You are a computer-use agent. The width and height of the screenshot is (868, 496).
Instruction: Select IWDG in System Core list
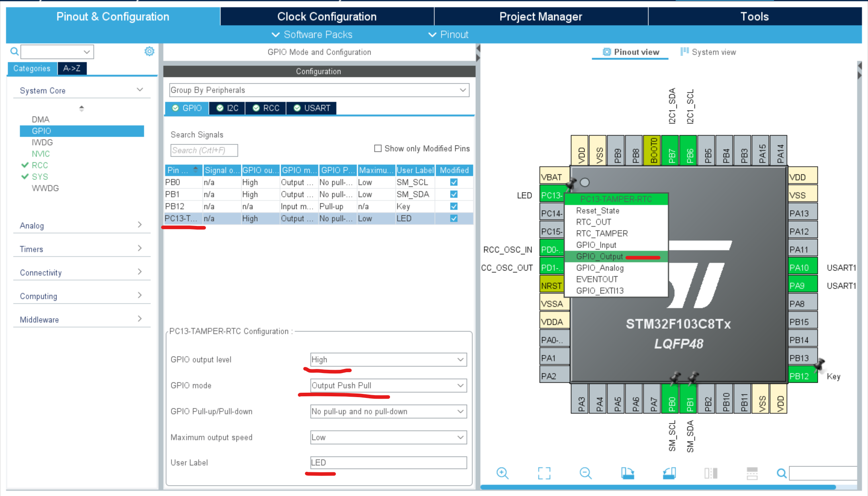42,142
